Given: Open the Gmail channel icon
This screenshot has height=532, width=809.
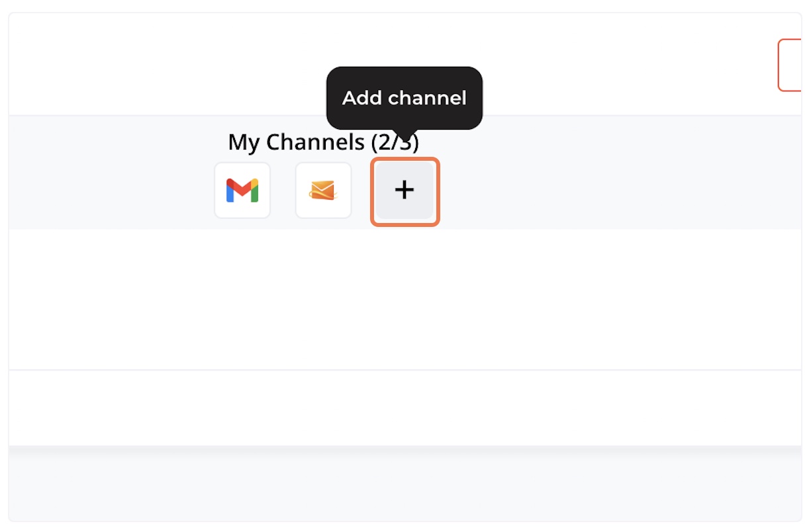Looking at the screenshot, I should [242, 191].
